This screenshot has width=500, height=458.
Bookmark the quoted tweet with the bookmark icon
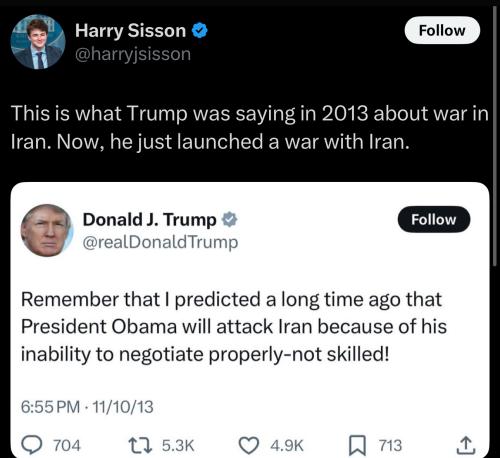[357, 446]
